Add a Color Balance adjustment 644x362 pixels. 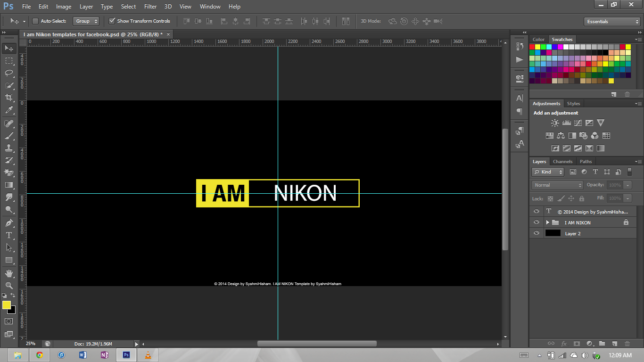(561, 135)
